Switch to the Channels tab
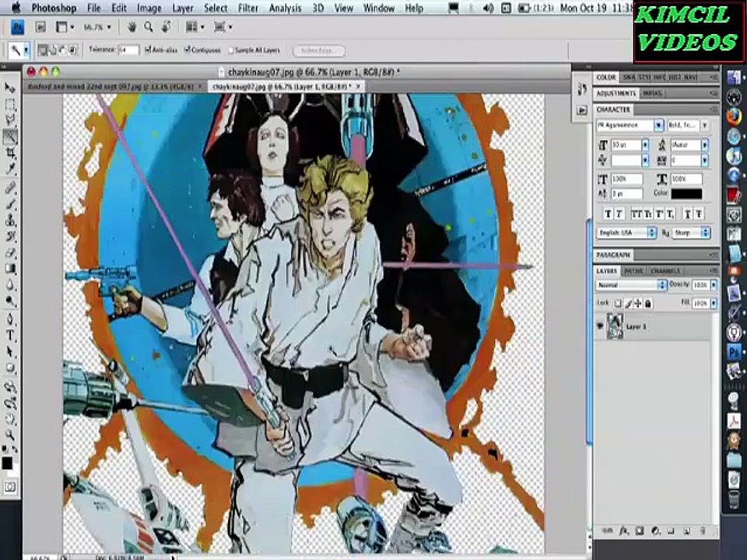Image resolution: width=747 pixels, height=560 pixels. click(665, 271)
